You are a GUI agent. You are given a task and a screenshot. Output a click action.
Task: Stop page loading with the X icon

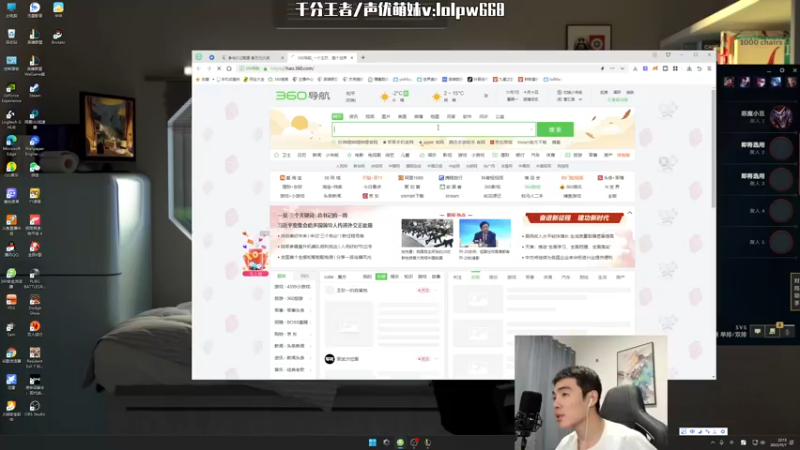pyautogui.click(x=219, y=68)
